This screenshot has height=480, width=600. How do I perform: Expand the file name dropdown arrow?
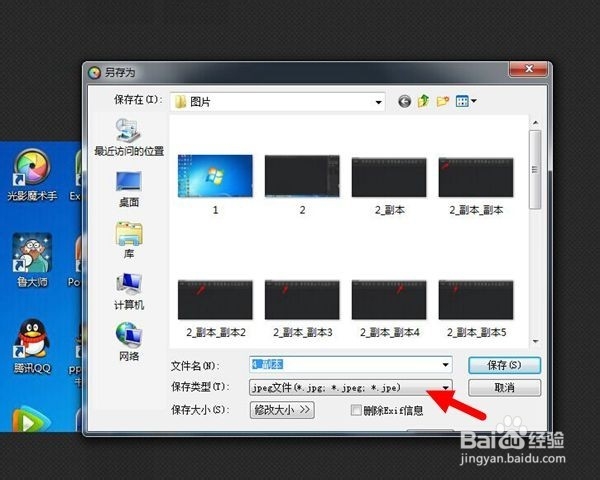(x=445, y=365)
